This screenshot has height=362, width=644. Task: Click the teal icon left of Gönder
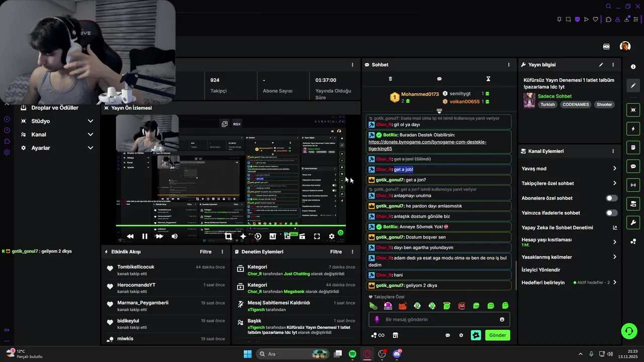(476, 335)
